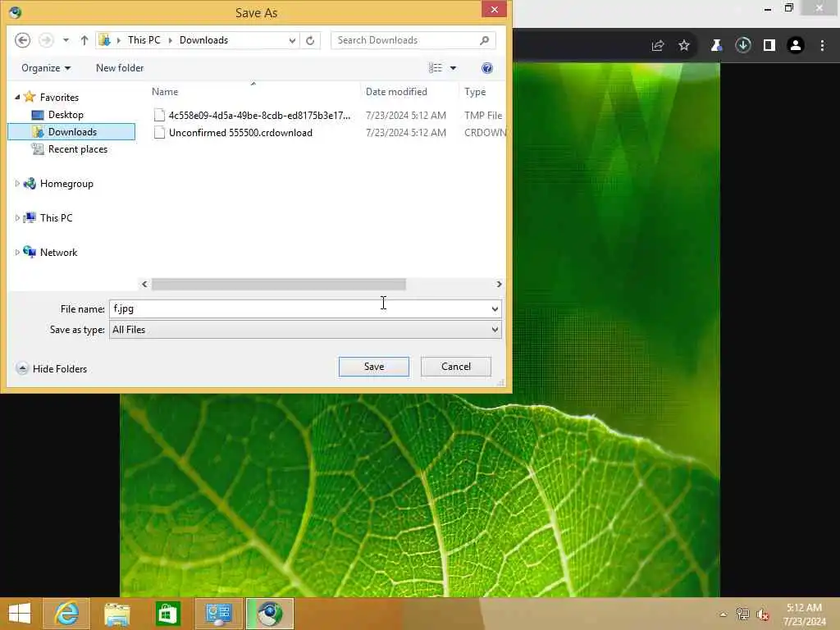The width and height of the screenshot is (840, 630).
Task: Click Downloads in the address breadcrumb
Action: 203,40
